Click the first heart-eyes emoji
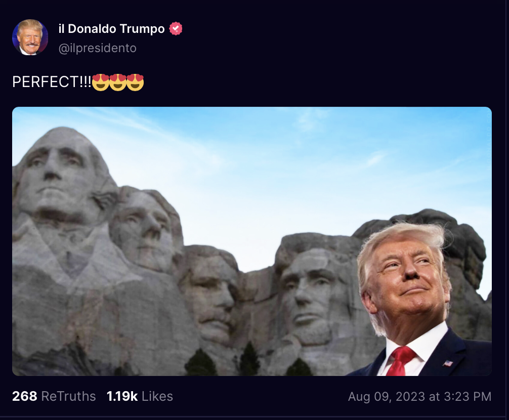The width and height of the screenshot is (509, 420). click(100, 82)
